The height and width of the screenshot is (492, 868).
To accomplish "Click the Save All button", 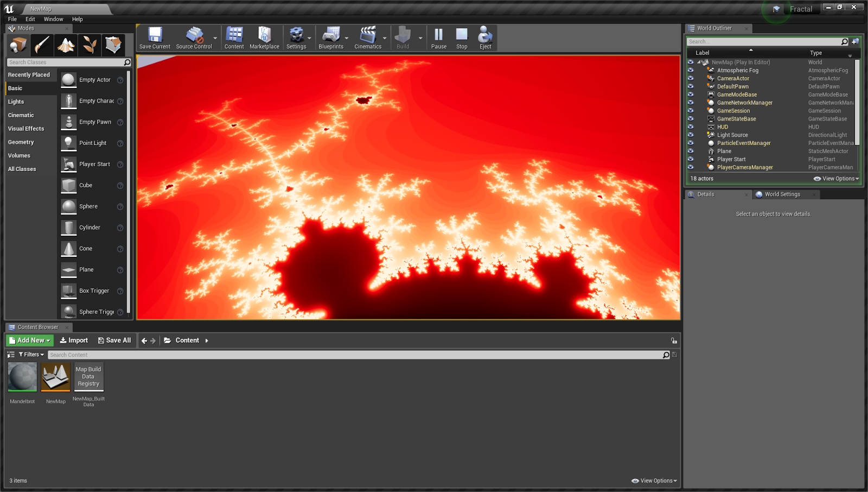I will click(114, 340).
